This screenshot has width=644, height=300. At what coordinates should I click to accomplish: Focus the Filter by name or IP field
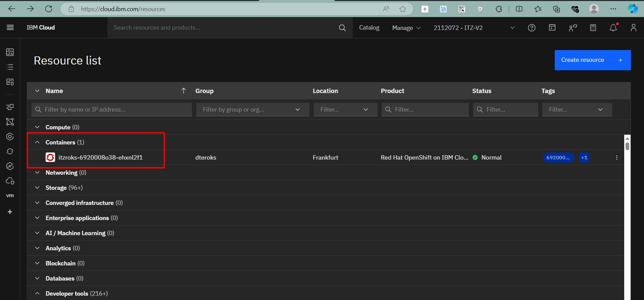click(x=112, y=110)
